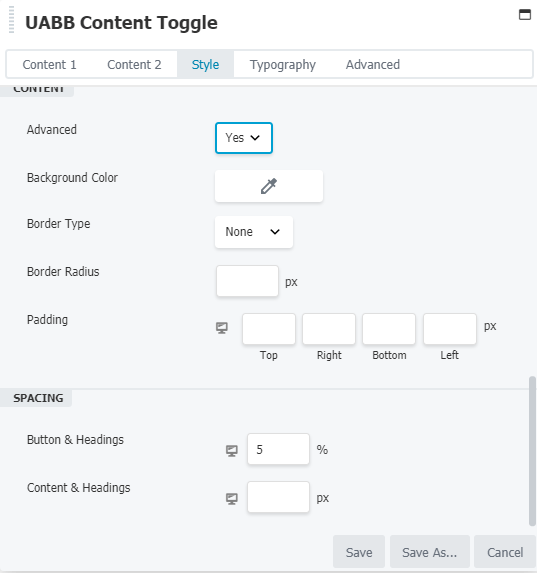The width and height of the screenshot is (537, 573).
Task: Open the Background Color picker swatch
Action: tap(269, 186)
